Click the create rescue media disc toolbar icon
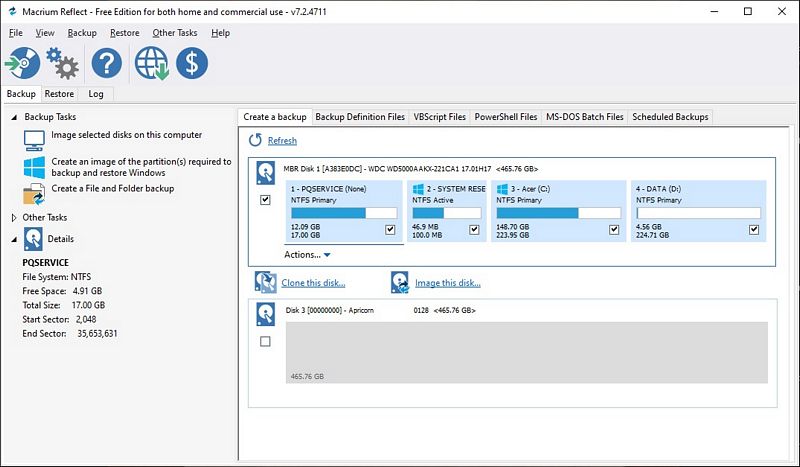 coord(22,63)
